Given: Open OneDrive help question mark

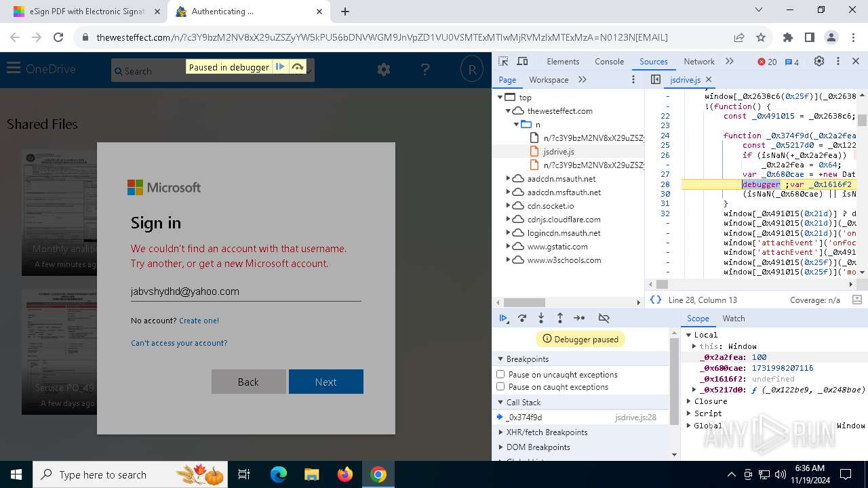Looking at the screenshot, I should [425, 69].
